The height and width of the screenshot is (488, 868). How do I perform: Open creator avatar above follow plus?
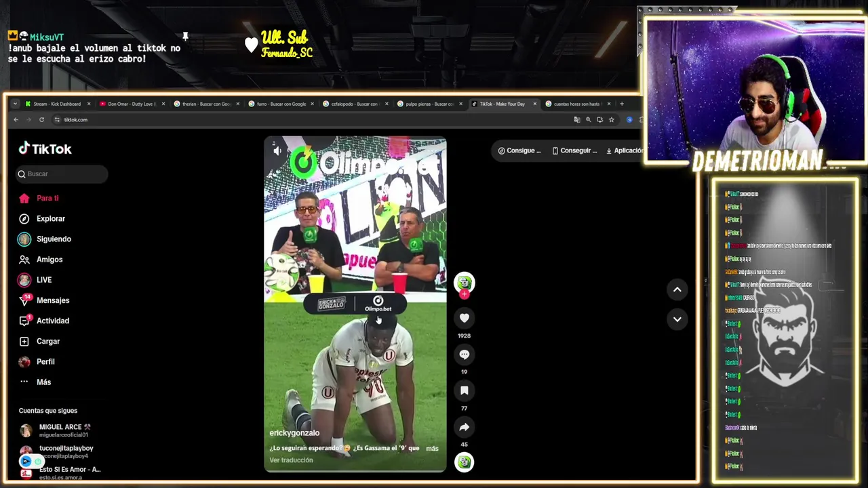pyautogui.click(x=464, y=281)
